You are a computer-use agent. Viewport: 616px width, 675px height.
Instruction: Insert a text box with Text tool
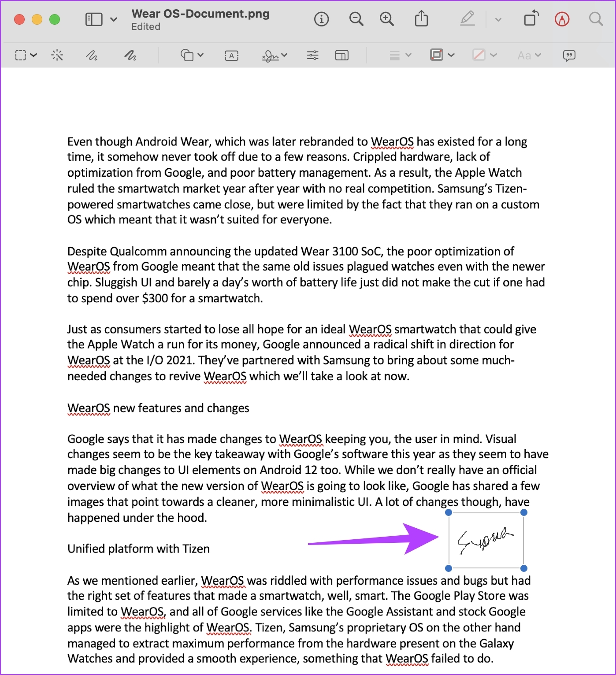232,56
